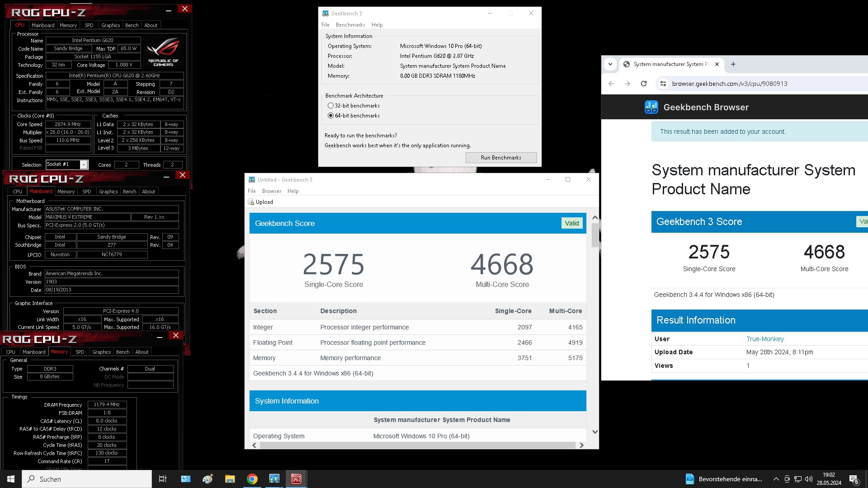The image size is (868, 488).
Task: Show hidden tray icons chevron
Action: tap(776, 479)
